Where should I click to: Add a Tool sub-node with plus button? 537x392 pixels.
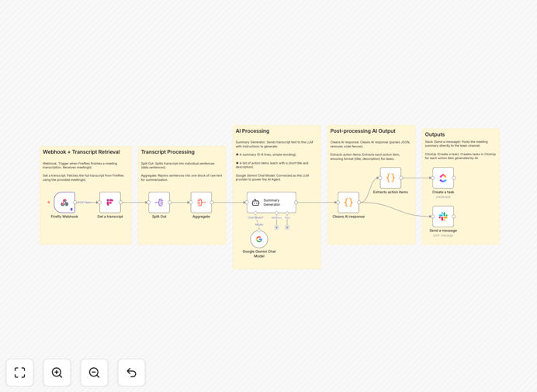tap(287, 227)
